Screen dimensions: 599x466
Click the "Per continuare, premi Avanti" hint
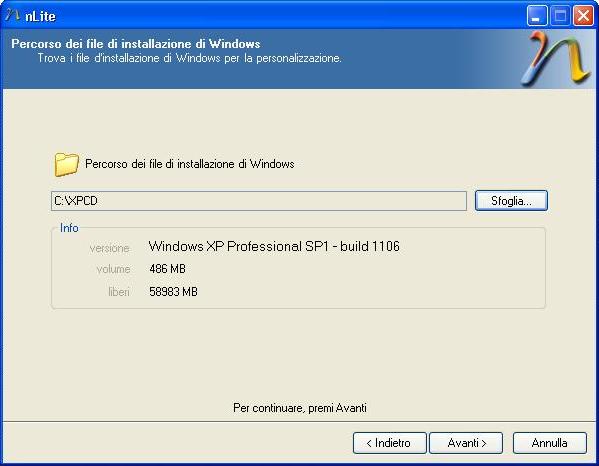[300, 408]
